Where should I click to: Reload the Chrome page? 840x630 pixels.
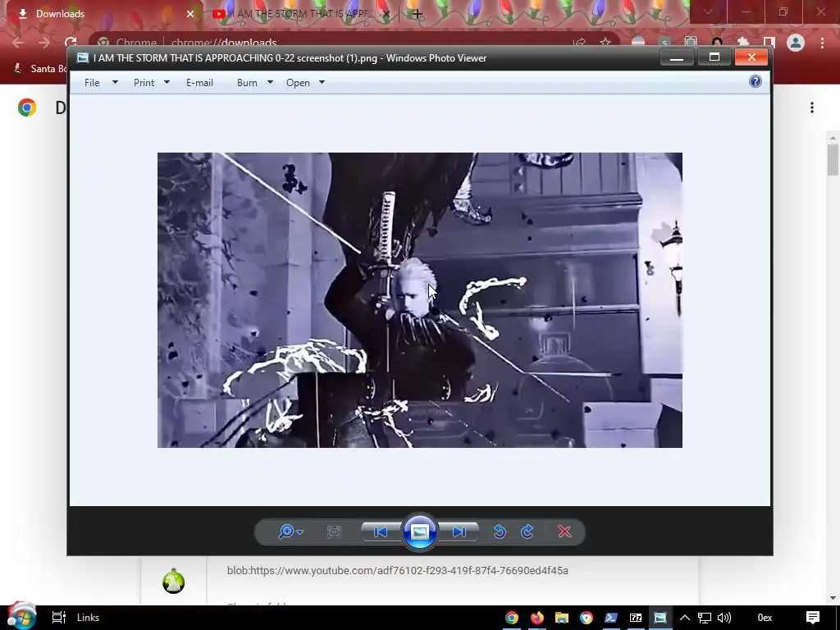[71, 43]
